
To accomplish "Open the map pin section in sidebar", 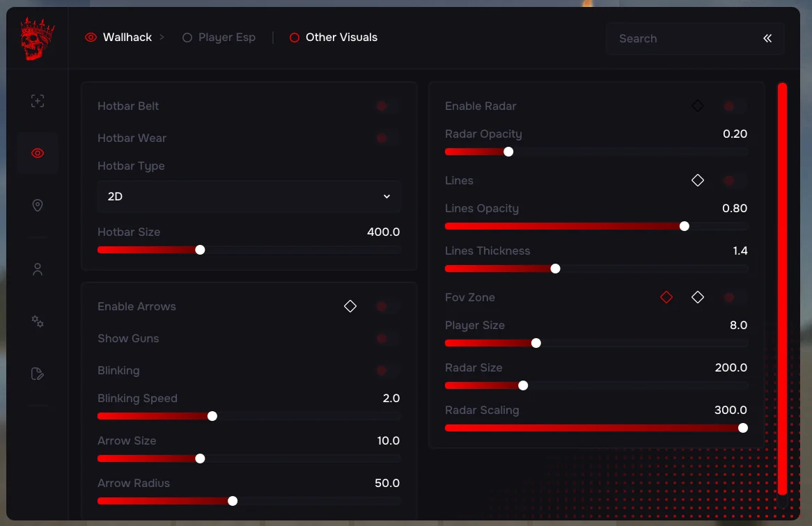I will pyautogui.click(x=38, y=205).
